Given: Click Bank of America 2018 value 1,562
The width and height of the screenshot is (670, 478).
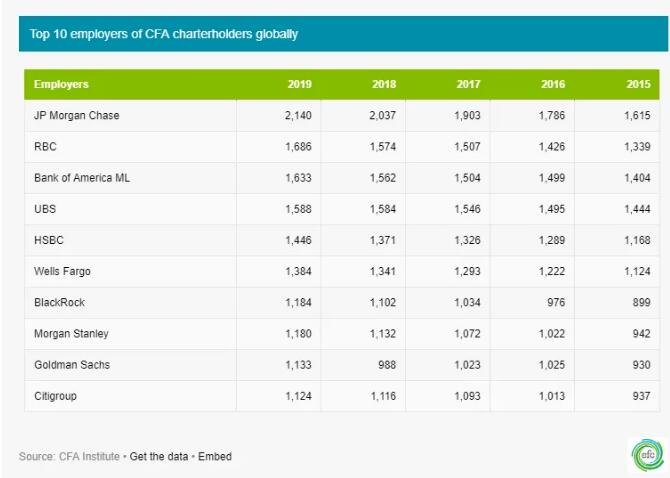Looking at the screenshot, I should pos(383,178).
